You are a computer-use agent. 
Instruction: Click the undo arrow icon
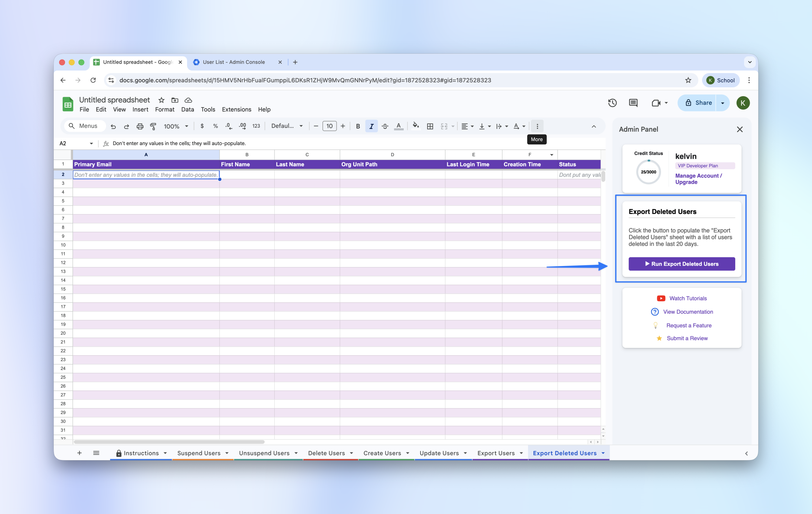point(113,126)
